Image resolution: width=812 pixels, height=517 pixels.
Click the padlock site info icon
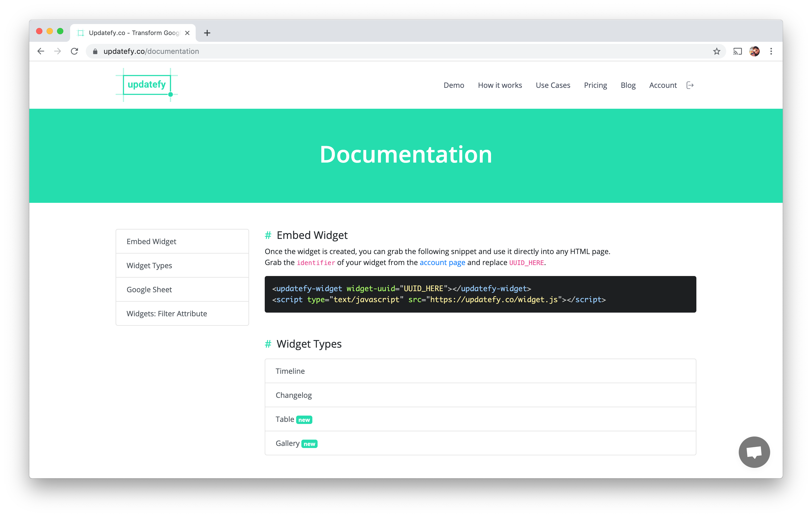click(95, 51)
